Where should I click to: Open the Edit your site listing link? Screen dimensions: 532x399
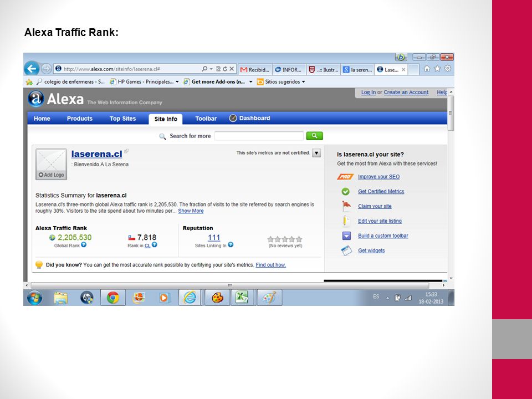point(380,221)
